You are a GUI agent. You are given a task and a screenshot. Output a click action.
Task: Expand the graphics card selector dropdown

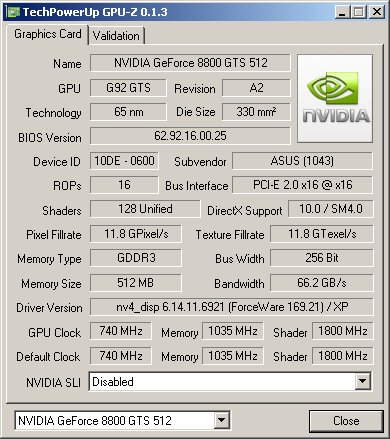click(222, 420)
